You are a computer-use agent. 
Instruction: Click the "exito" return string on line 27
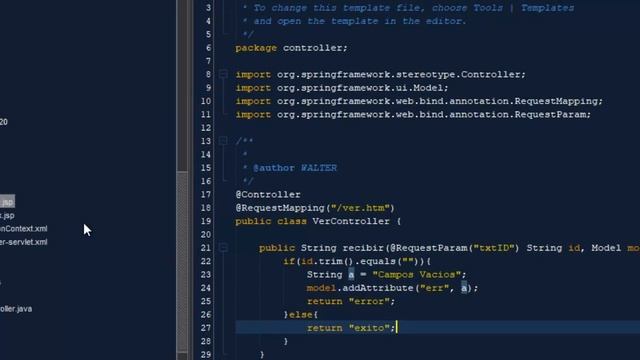369,328
